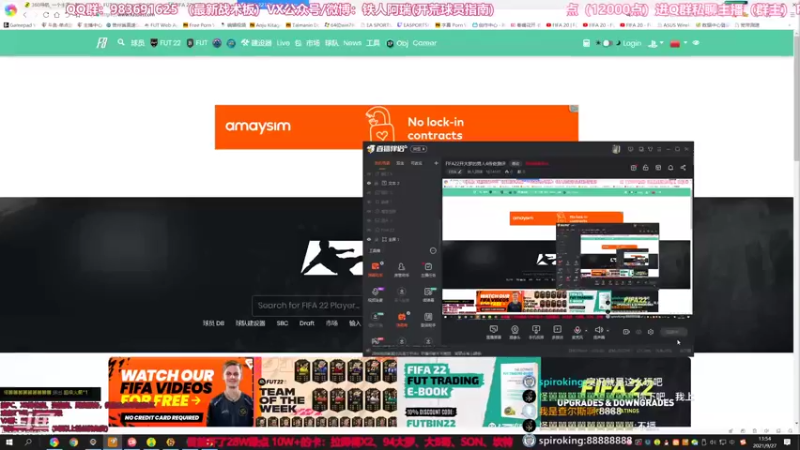The width and height of the screenshot is (800, 450).
Task: Click share icon in streaming app header
Action: (683, 167)
